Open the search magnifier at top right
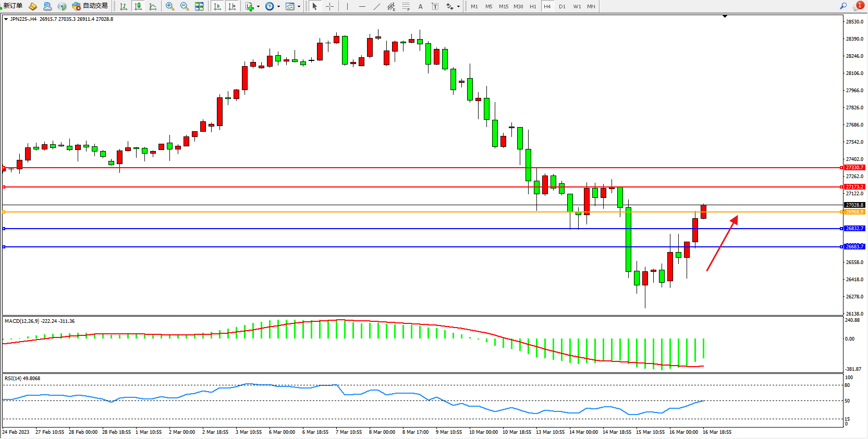 tap(843, 6)
